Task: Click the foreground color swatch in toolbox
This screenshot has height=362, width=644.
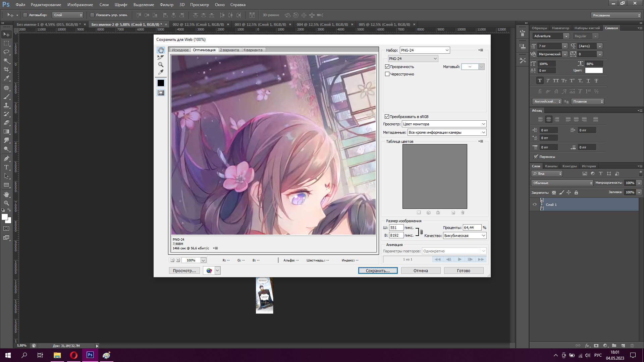Action: (5, 217)
